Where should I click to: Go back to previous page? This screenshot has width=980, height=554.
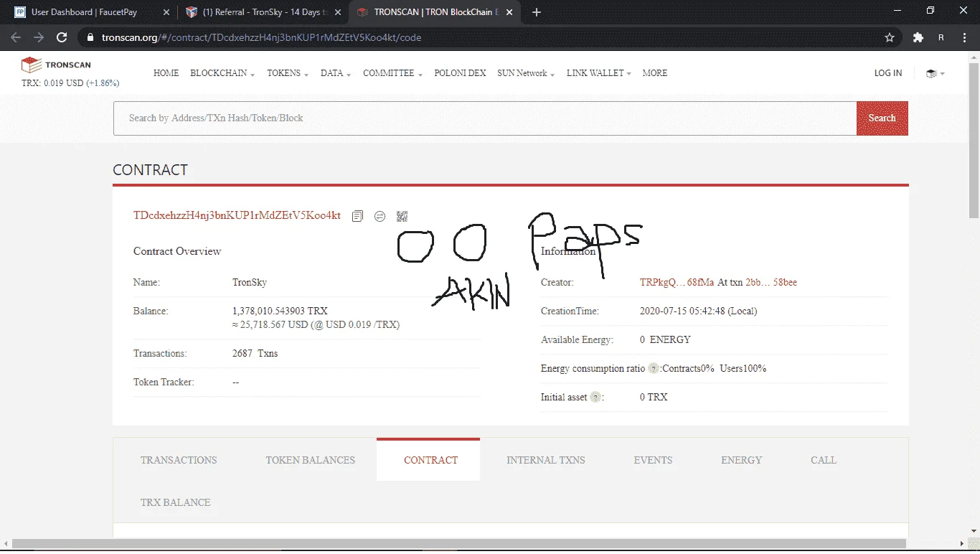click(16, 37)
